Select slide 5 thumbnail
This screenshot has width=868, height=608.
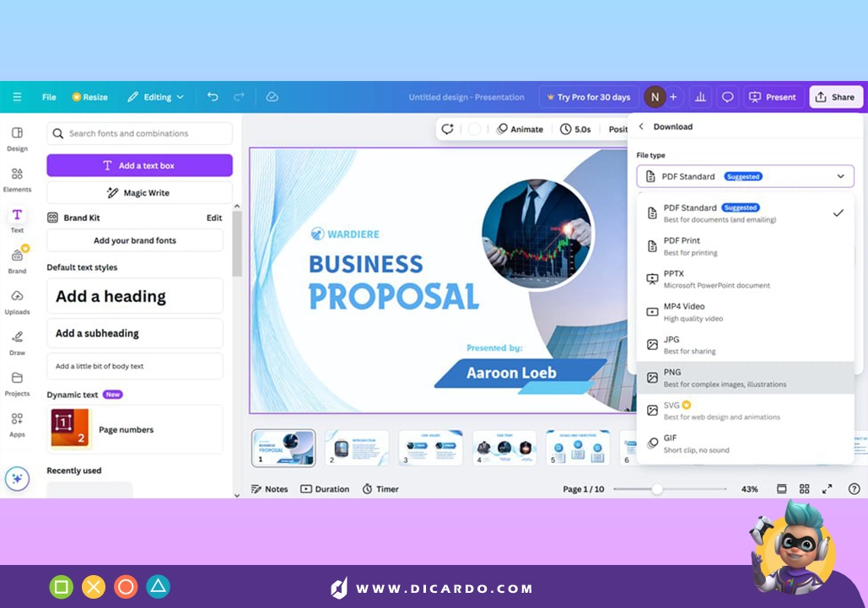click(578, 448)
